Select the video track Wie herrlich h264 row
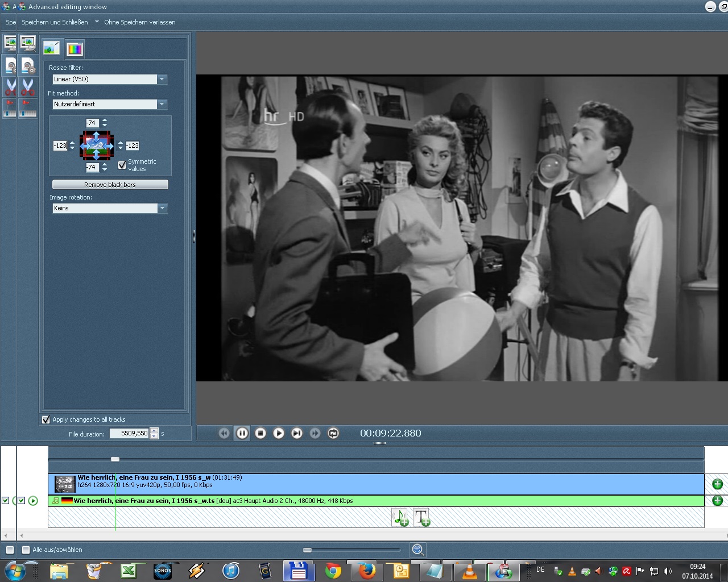This screenshot has width=728, height=582. tap(376, 484)
